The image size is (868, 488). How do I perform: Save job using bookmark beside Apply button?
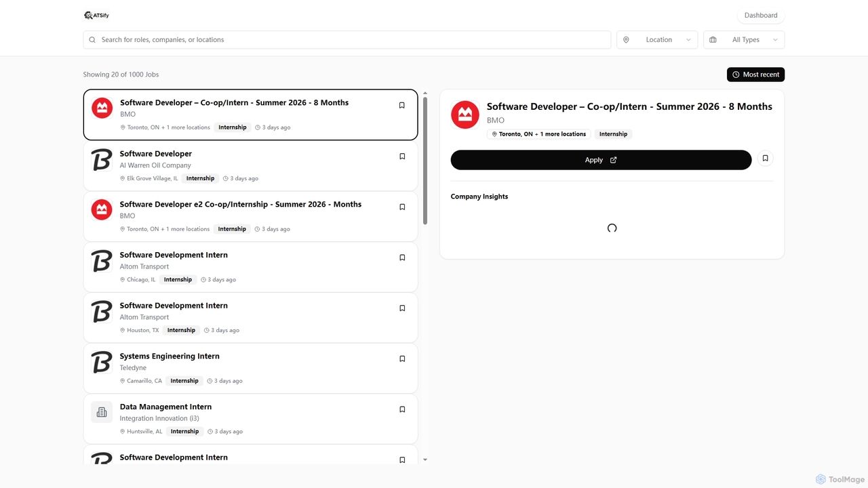[765, 159]
